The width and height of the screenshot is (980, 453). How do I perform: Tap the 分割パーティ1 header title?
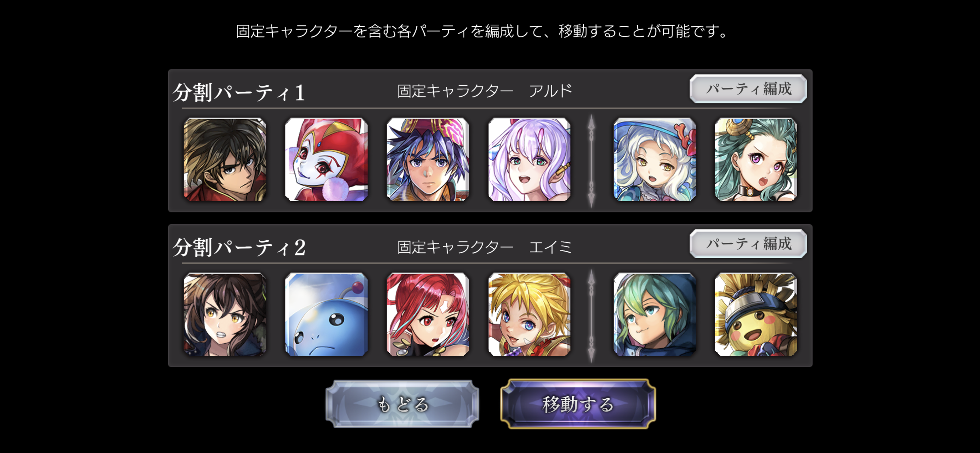[239, 92]
